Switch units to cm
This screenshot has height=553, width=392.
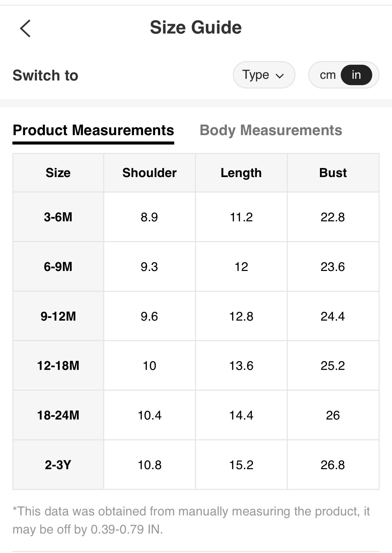(x=327, y=75)
